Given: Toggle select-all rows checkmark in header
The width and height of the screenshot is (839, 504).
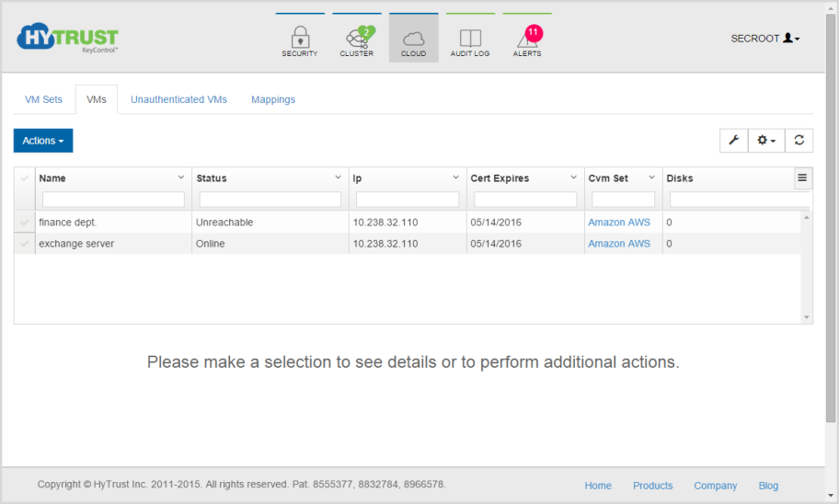Looking at the screenshot, I should (25, 178).
